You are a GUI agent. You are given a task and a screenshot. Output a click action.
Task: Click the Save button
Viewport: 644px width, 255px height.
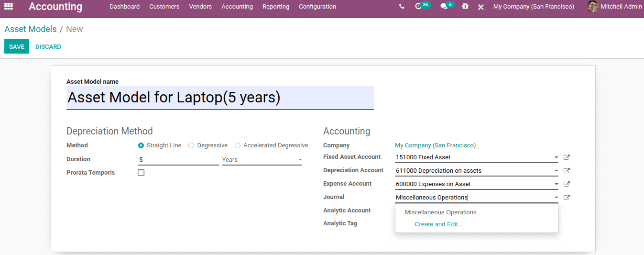(x=17, y=46)
